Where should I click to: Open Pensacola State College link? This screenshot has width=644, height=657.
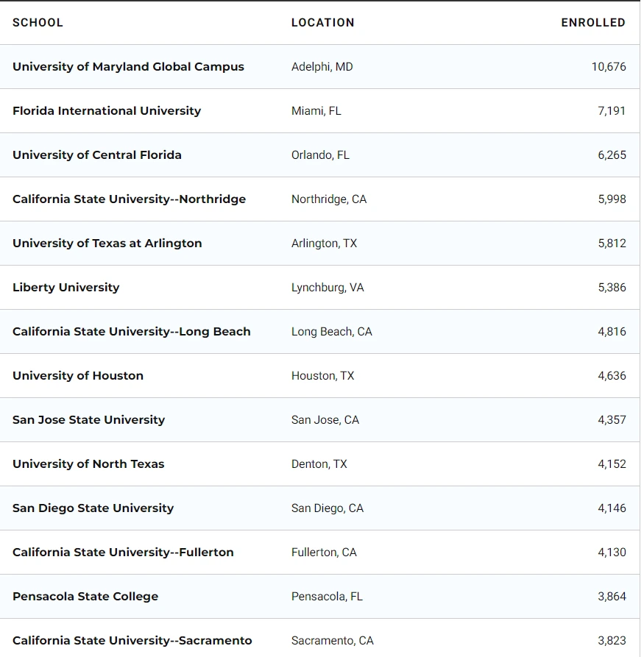click(85, 596)
